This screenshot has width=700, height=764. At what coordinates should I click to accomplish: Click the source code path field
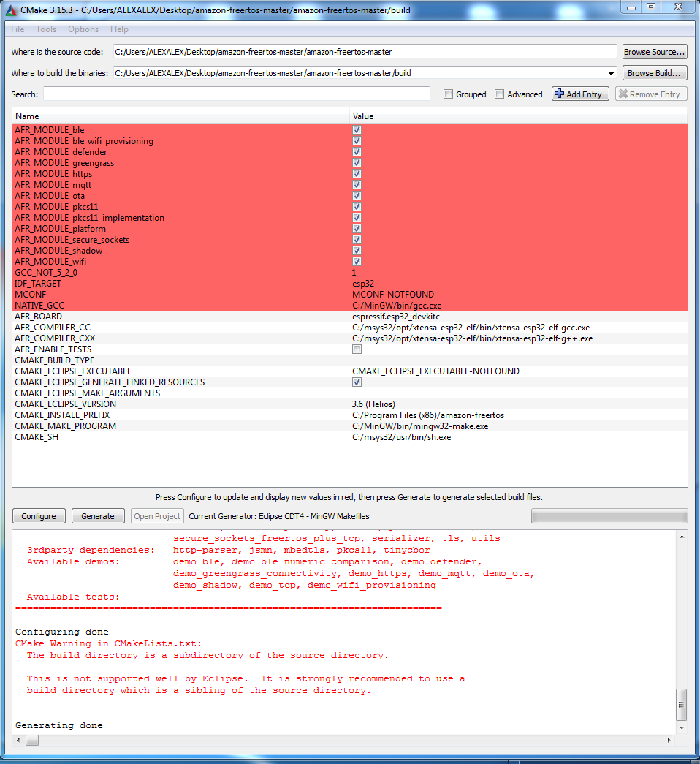[365, 52]
